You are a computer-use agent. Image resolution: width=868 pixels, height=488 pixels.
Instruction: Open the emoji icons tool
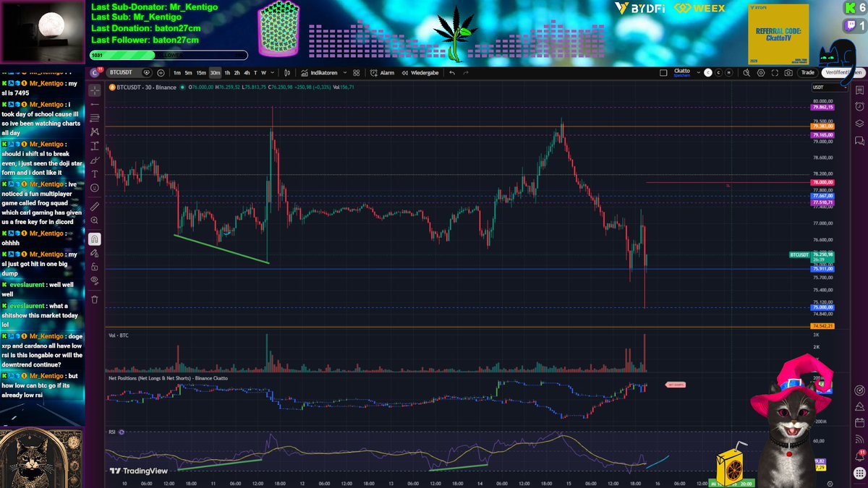pos(95,188)
